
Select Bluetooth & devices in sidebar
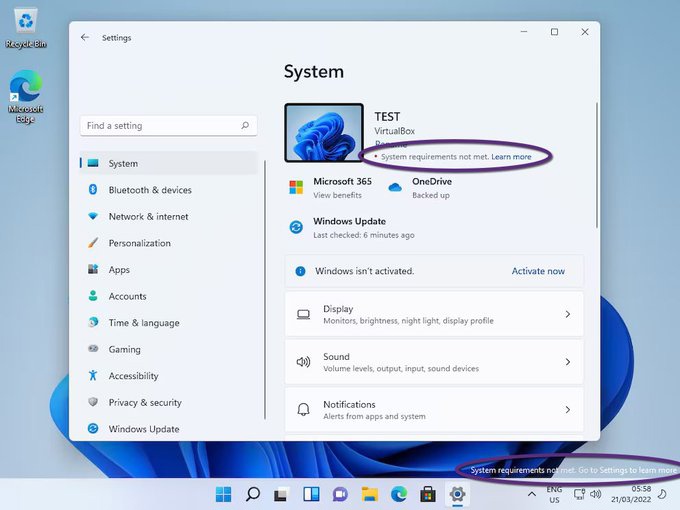click(x=150, y=190)
